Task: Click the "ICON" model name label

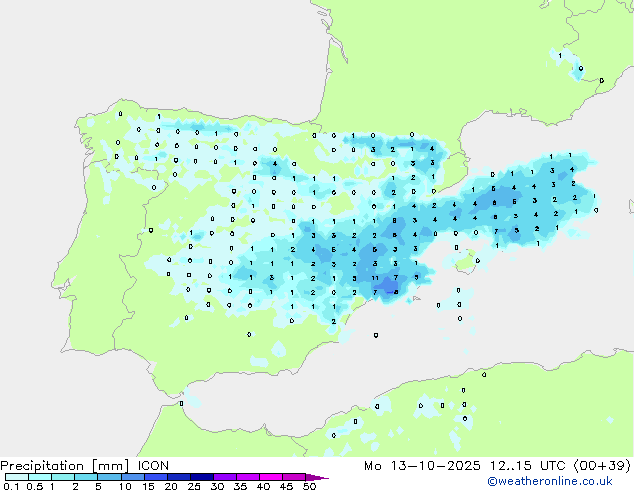Action: [153, 466]
